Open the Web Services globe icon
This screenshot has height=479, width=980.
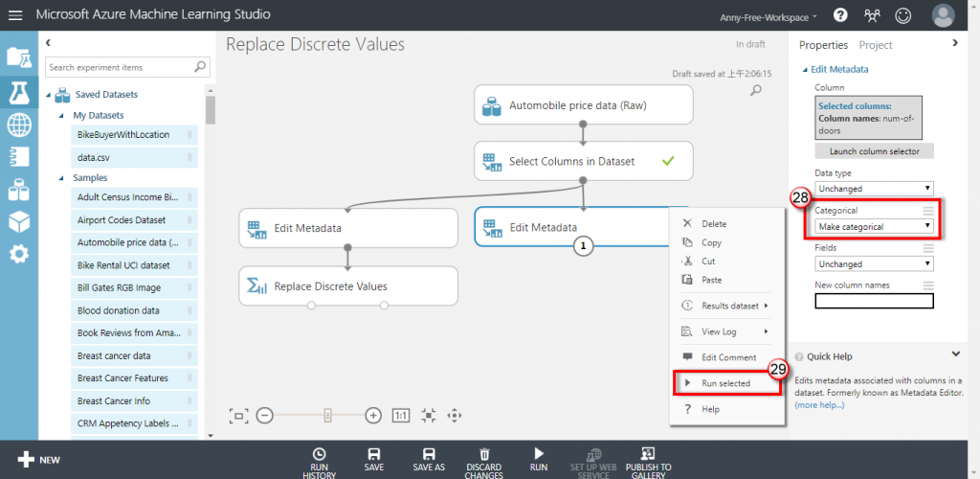[19, 125]
